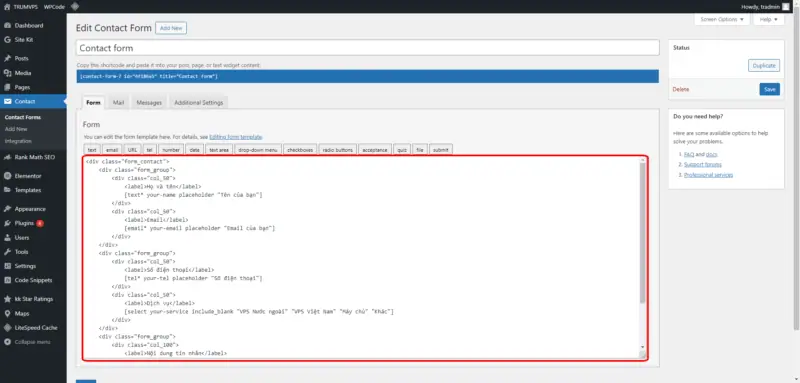Open the tradmin user avatar
800x383 pixels.
786,7
